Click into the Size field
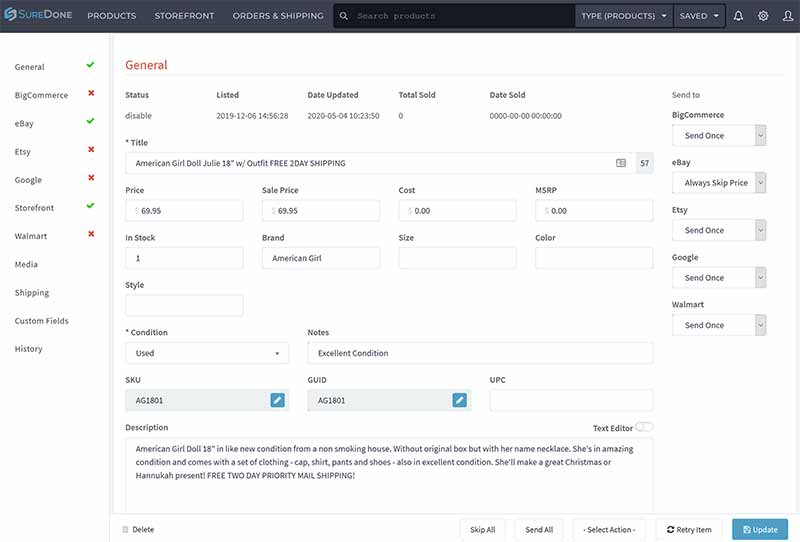This screenshot has width=800, height=542. 458,258
